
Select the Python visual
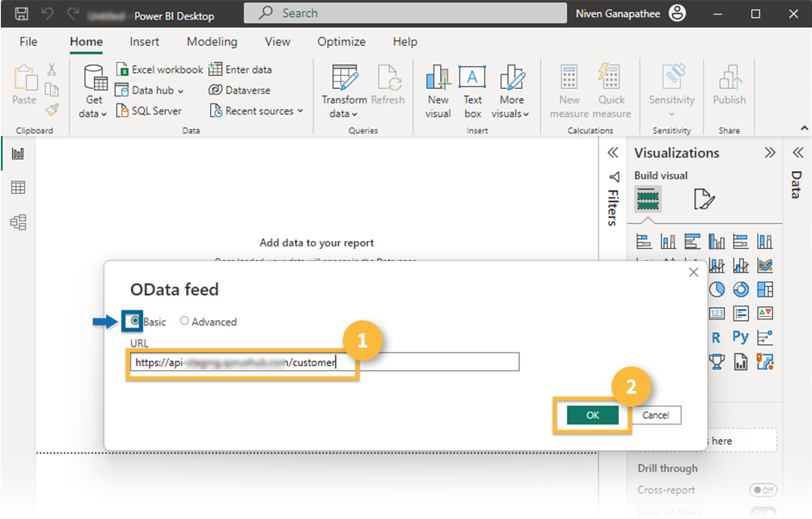(x=741, y=337)
